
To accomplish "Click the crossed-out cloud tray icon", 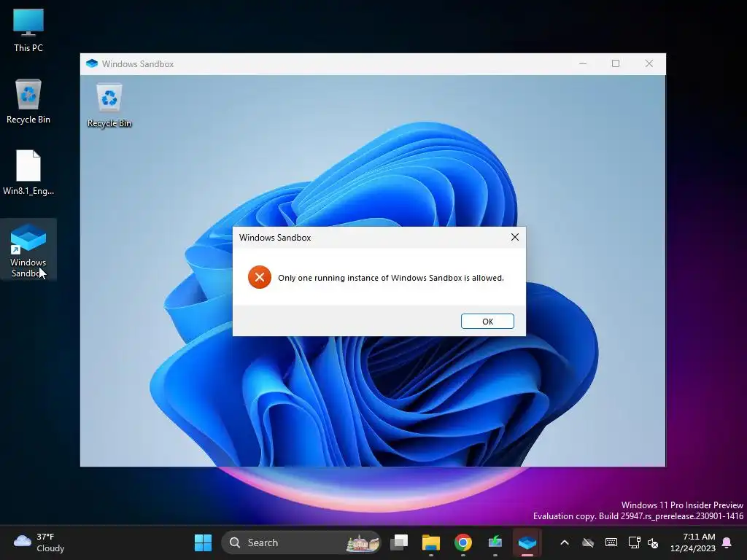I will tap(588, 542).
